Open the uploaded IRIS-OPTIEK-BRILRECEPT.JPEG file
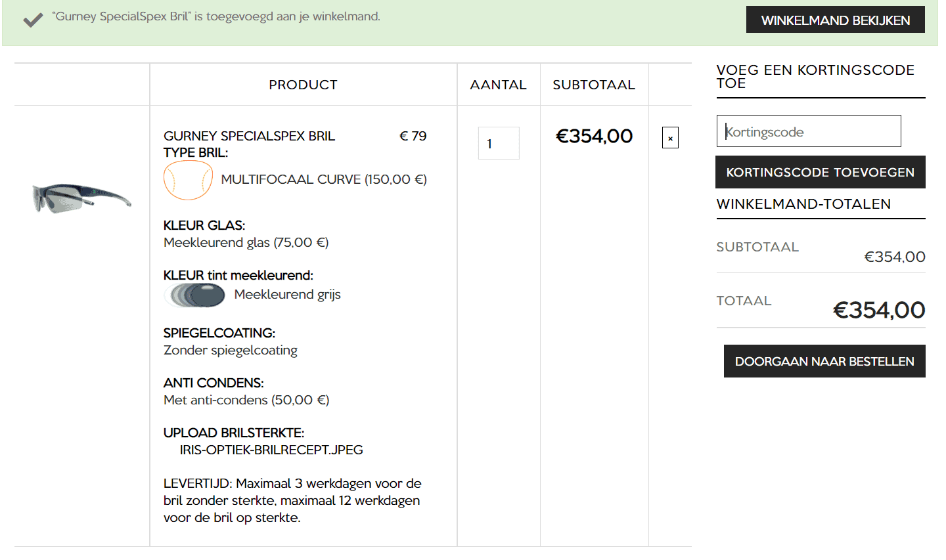The width and height of the screenshot is (946, 560). coord(271,450)
